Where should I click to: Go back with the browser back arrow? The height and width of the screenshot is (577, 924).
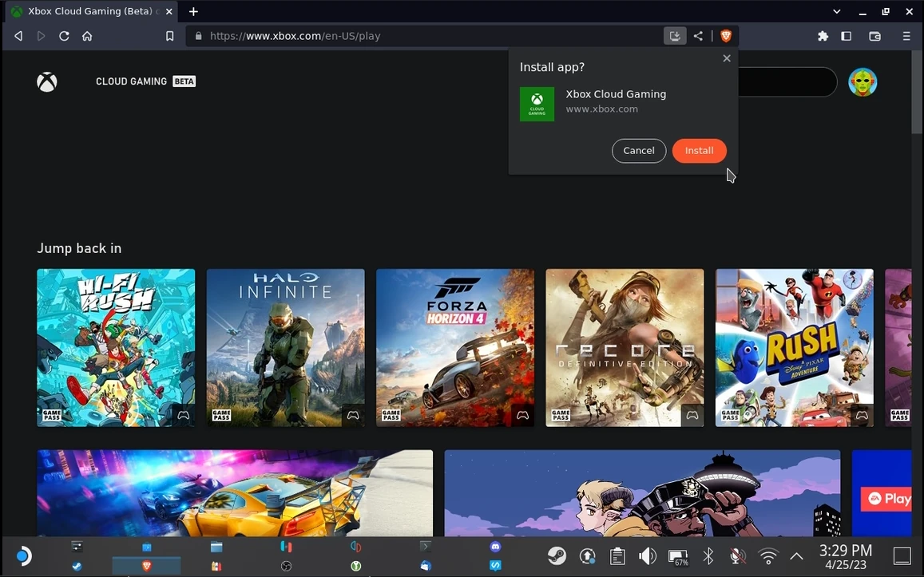[18, 36]
